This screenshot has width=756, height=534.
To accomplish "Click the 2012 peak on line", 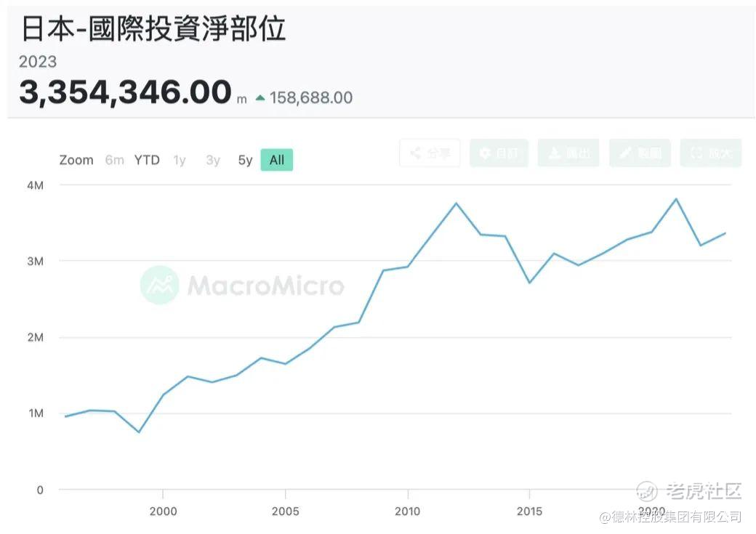I will coord(456,203).
